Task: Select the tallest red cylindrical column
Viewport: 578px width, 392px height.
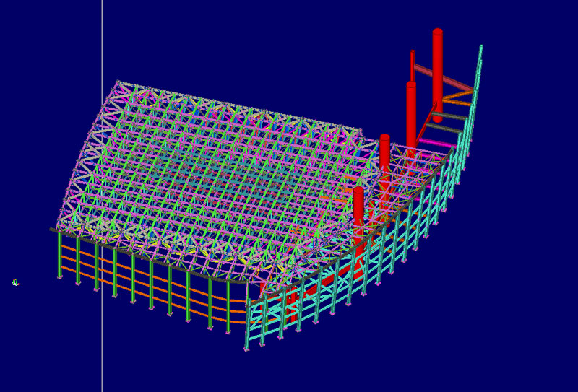Action: pyautogui.click(x=437, y=72)
